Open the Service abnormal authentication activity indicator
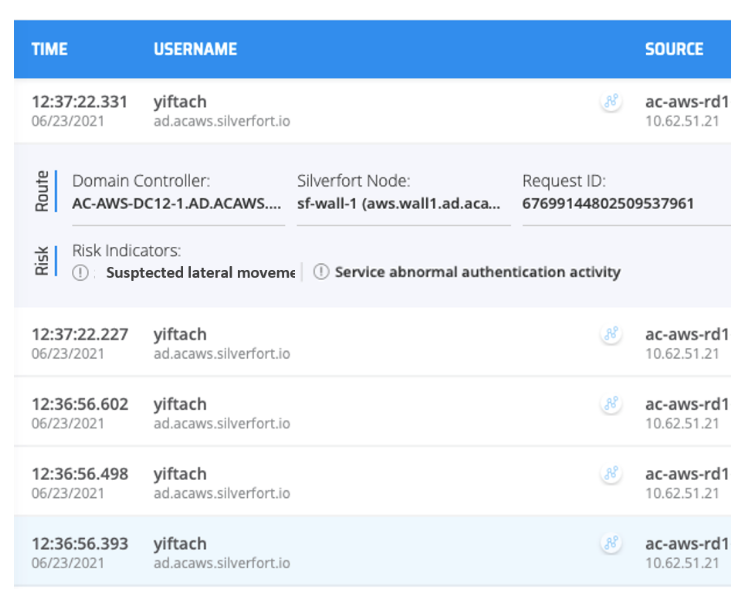The width and height of the screenshot is (753, 615). pos(477,272)
